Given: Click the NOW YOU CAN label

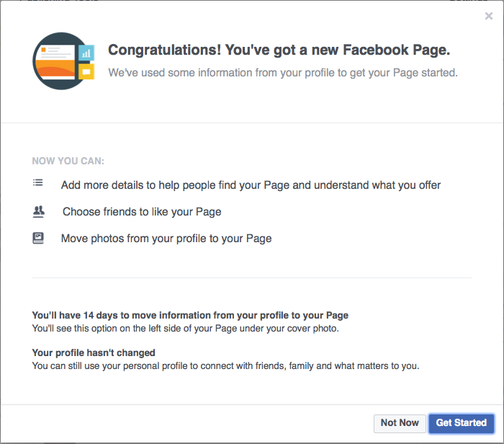Looking at the screenshot, I should click(x=68, y=161).
